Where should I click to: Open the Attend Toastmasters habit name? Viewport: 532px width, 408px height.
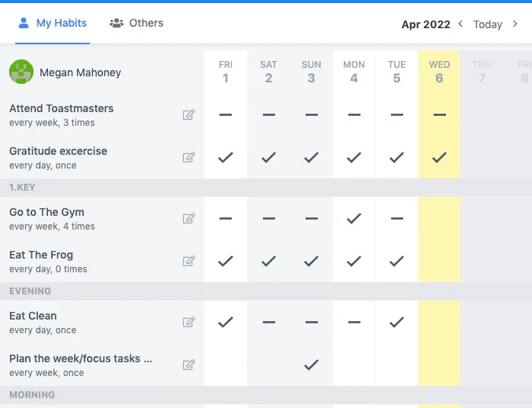(61, 108)
